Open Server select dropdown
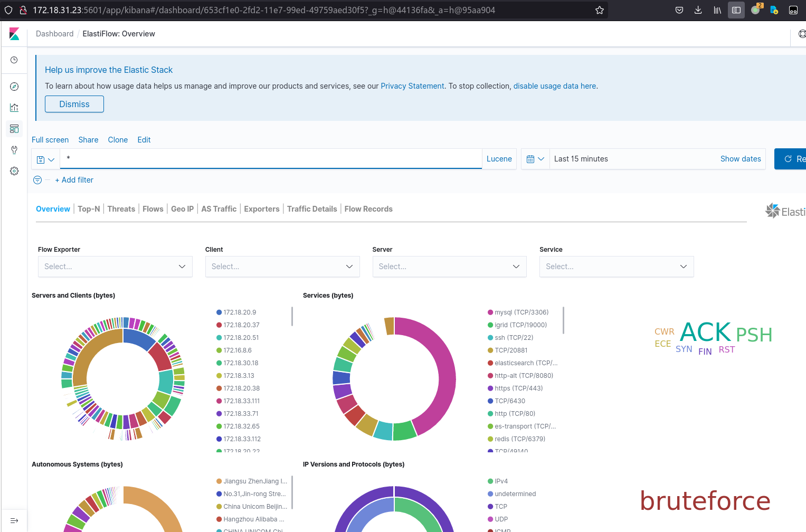 pos(449,267)
